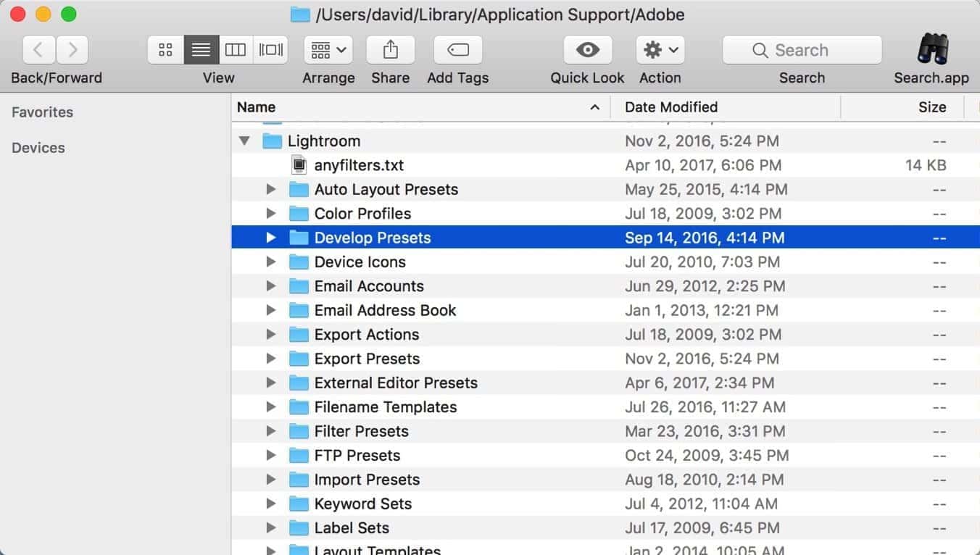Click the Color Profiles folder icon
This screenshot has height=555, width=980.
[x=299, y=213]
